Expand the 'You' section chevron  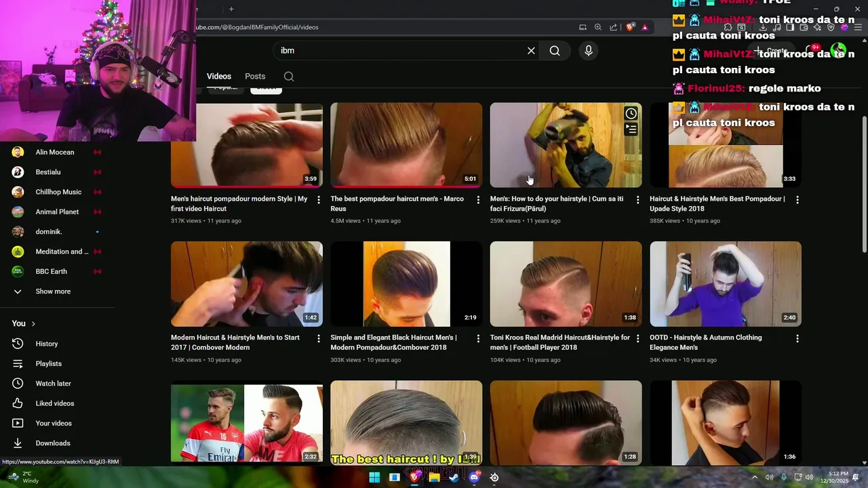coord(33,324)
